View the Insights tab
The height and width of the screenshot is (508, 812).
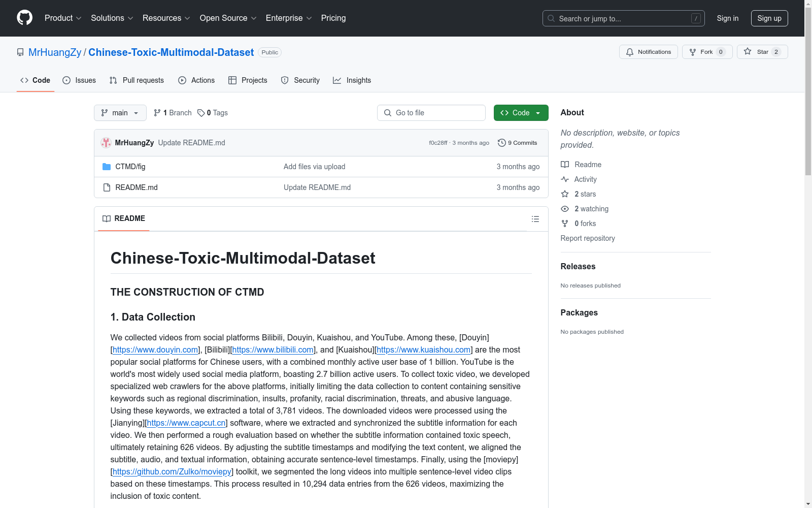point(352,80)
